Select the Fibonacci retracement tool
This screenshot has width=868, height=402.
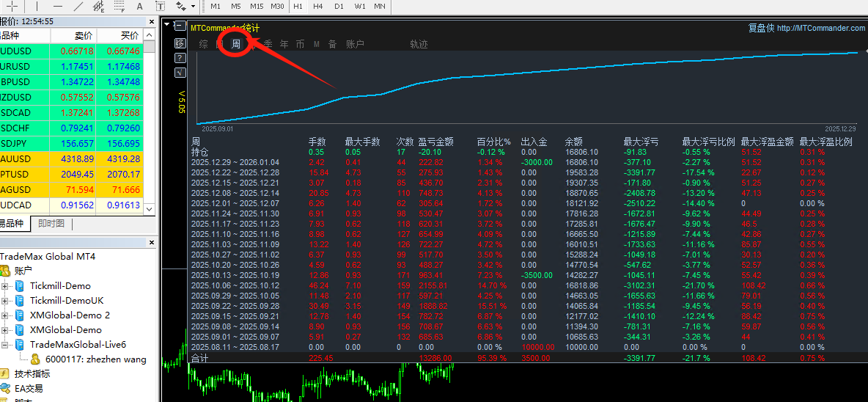pos(119,6)
